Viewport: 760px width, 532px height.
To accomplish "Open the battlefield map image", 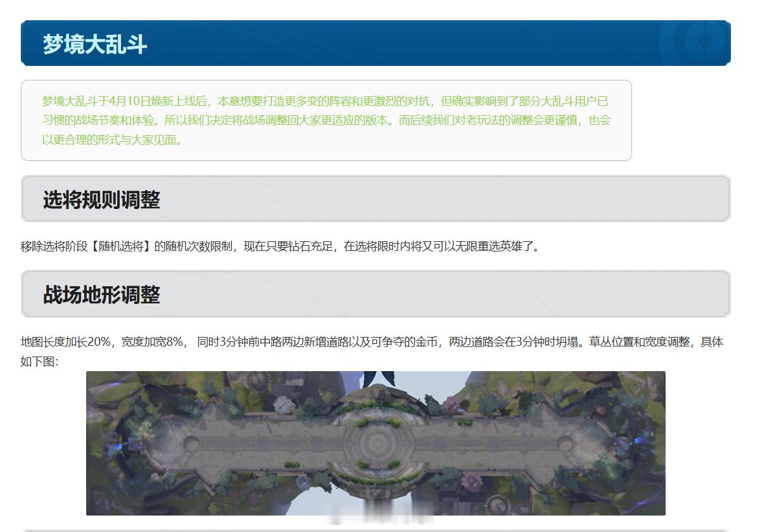I will coord(376,443).
